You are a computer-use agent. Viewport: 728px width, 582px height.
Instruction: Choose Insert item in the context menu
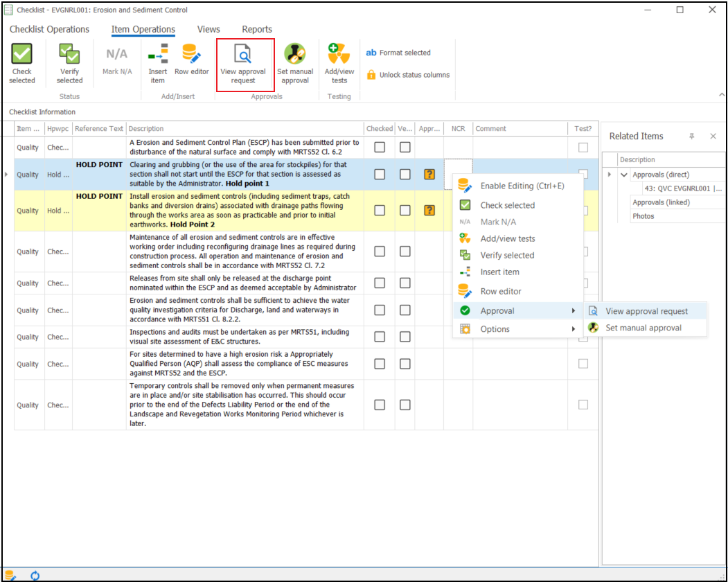tap(517, 272)
